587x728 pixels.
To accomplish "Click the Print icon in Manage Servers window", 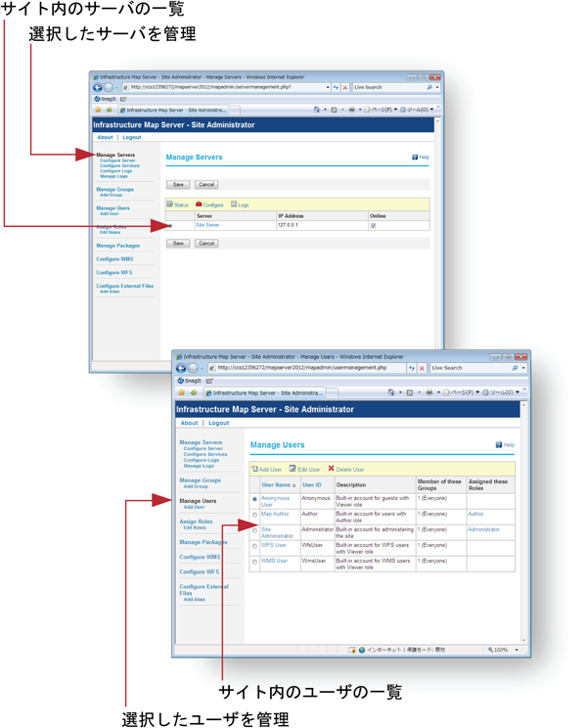I will tap(352, 110).
